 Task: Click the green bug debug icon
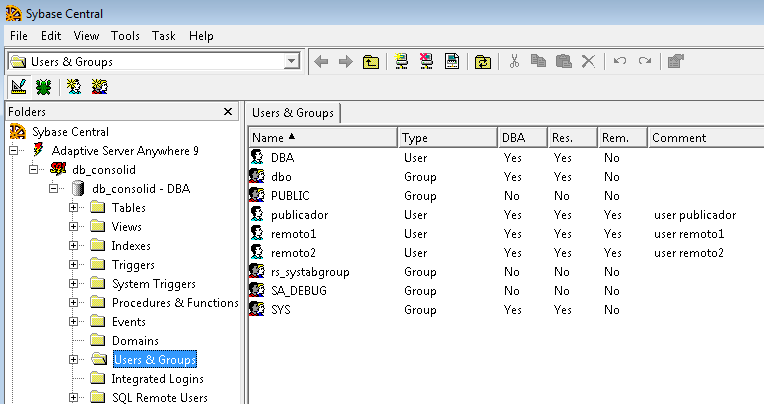click(45, 87)
